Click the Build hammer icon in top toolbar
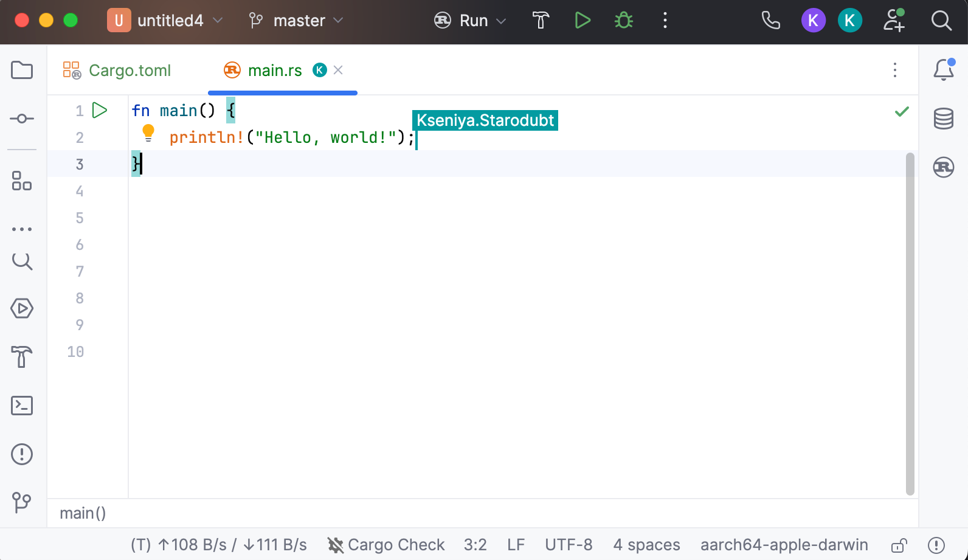This screenshot has width=968, height=560. 541,21
